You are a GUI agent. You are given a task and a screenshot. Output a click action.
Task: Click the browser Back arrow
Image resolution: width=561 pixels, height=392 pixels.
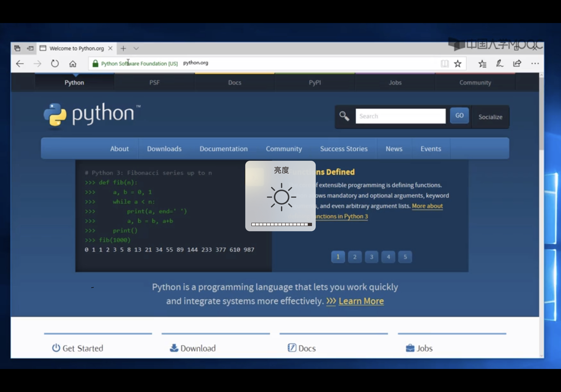[x=20, y=64]
